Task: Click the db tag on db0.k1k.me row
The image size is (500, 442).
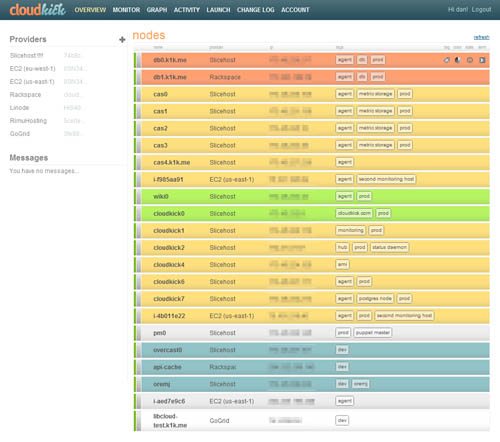Action: [x=362, y=60]
